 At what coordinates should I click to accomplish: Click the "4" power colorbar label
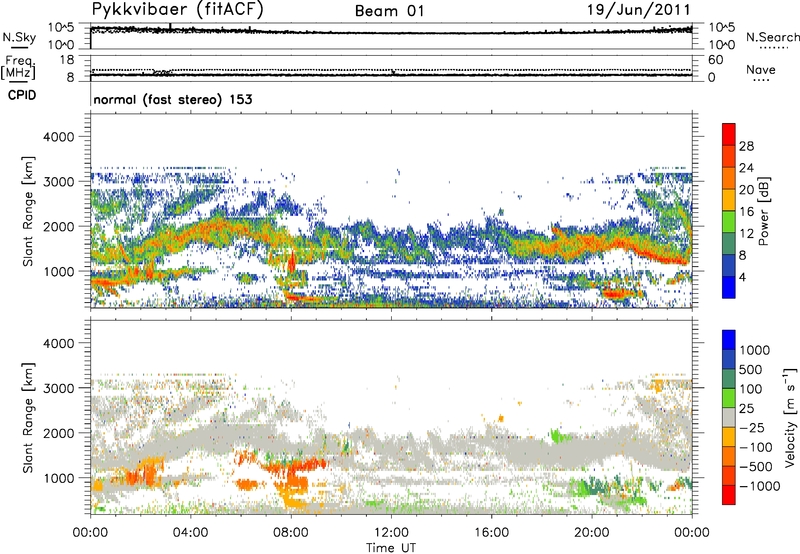(x=742, y=277)
